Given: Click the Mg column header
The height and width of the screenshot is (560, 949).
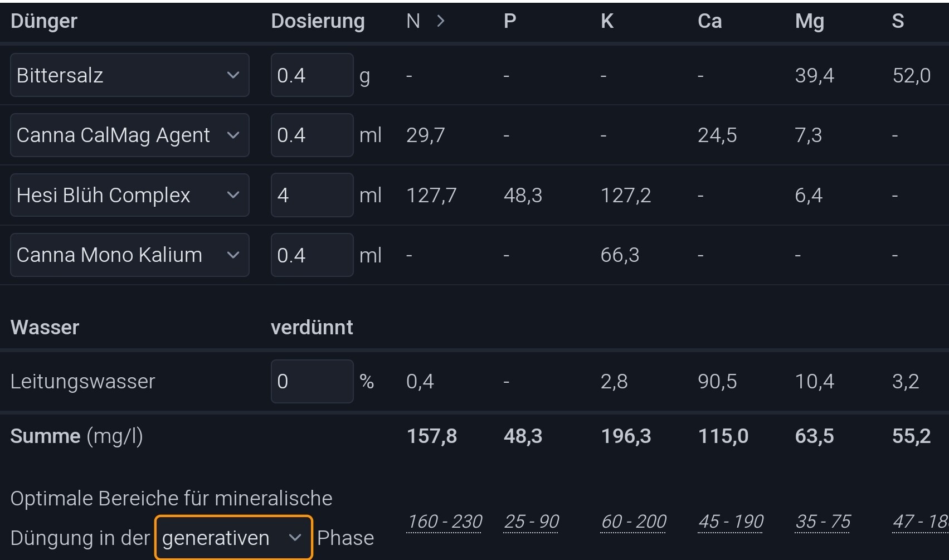Looking at the screenshot, I should 809,21.
